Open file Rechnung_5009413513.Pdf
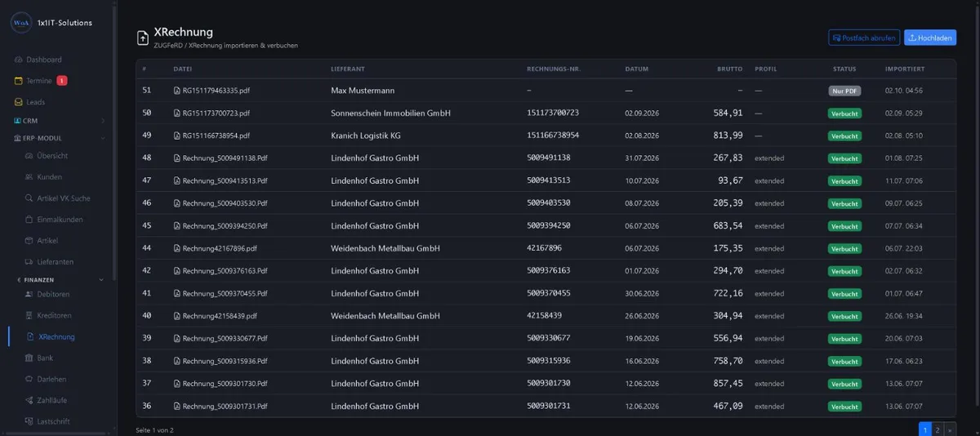The height and width of the screenshot is (436, 980). [x=225, y=180]
